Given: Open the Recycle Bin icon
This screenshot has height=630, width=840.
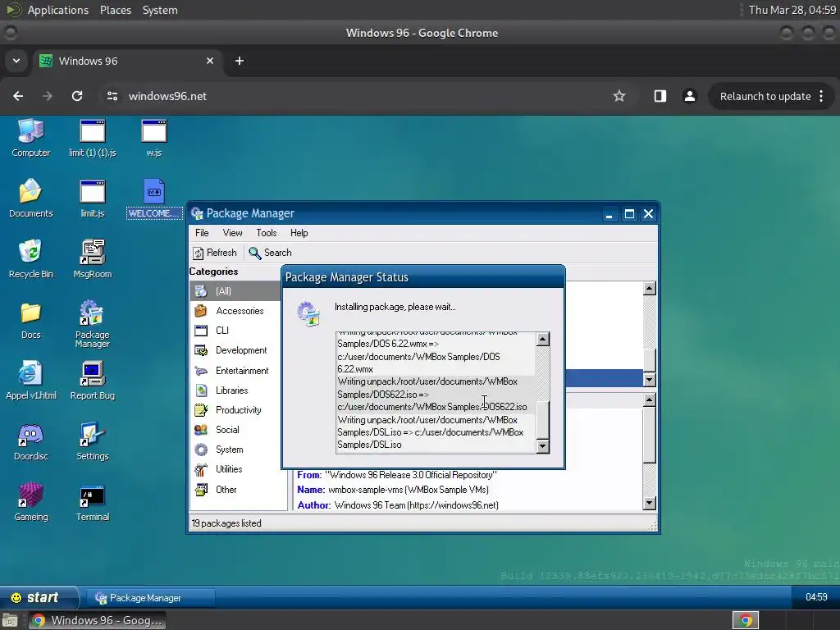Looking at the screenshot, I should coord(30,258).
